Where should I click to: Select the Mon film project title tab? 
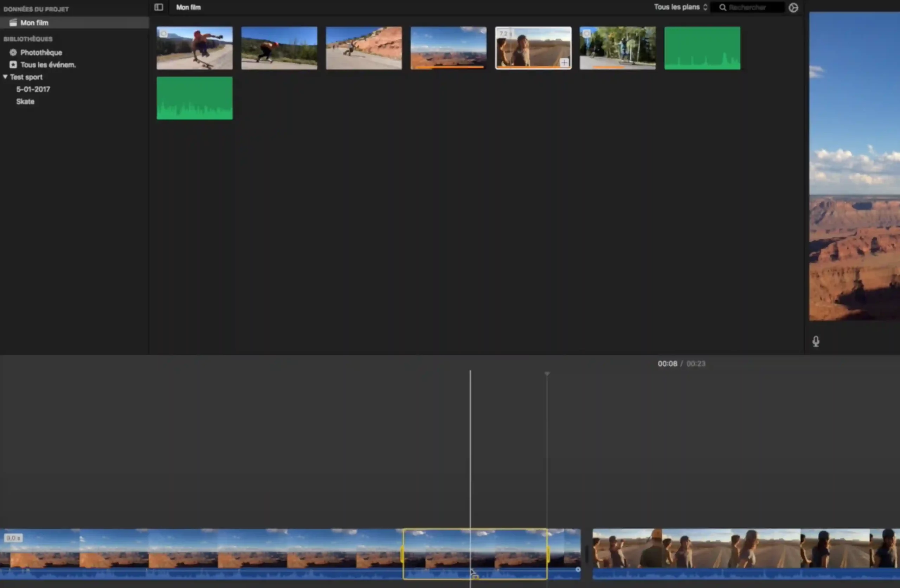tap(188, 7)
